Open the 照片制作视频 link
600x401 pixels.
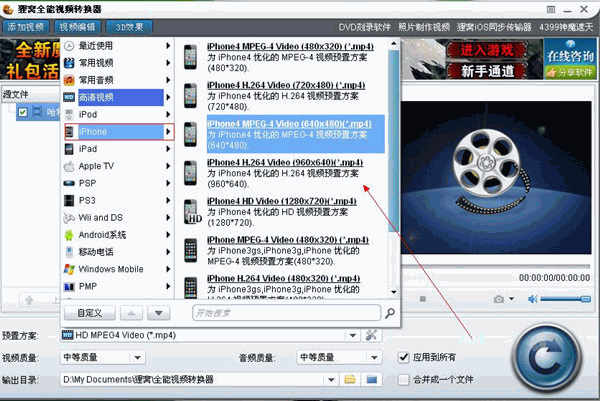click(x=424, y=27)
